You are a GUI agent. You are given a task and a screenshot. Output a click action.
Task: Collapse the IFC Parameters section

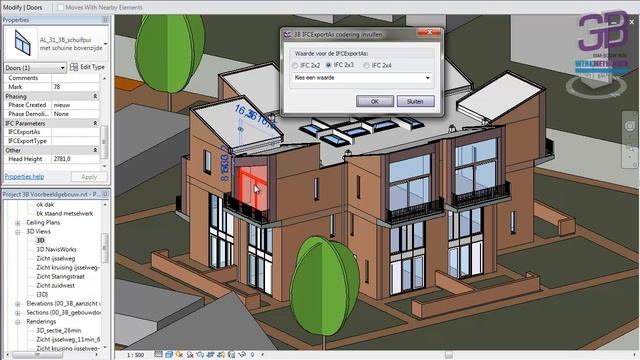pyautogui.click(x=95, y=123)
